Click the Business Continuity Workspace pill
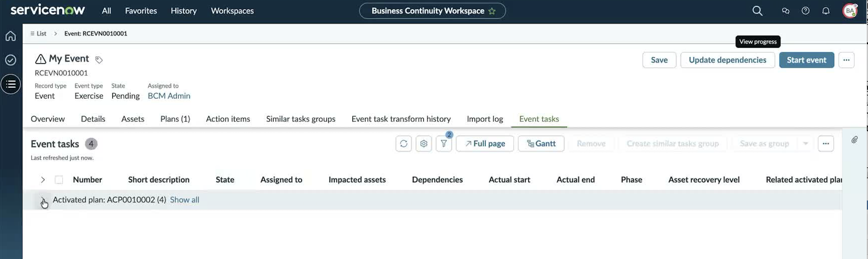The image size is (868, 259). tap(432, 11)
